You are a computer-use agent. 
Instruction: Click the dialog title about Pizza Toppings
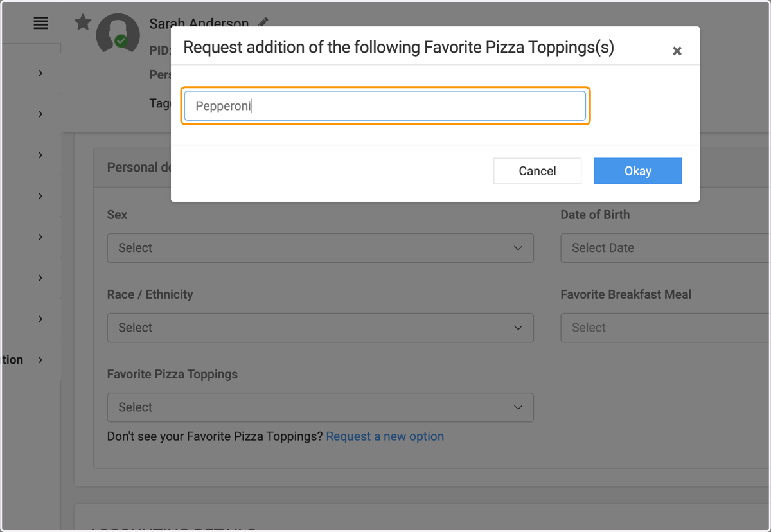[398, 48]
